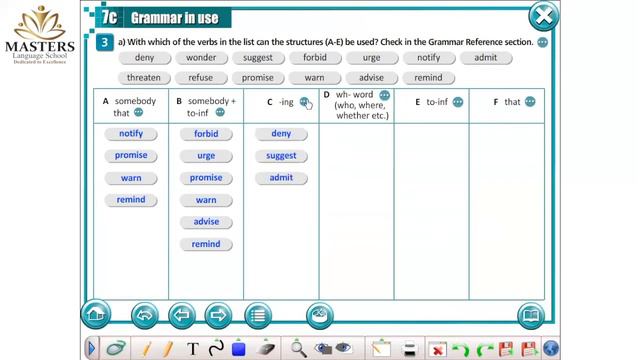Clear annotations with red X icon
Viewport: 640px width, 360px height.
pos(438,350)
